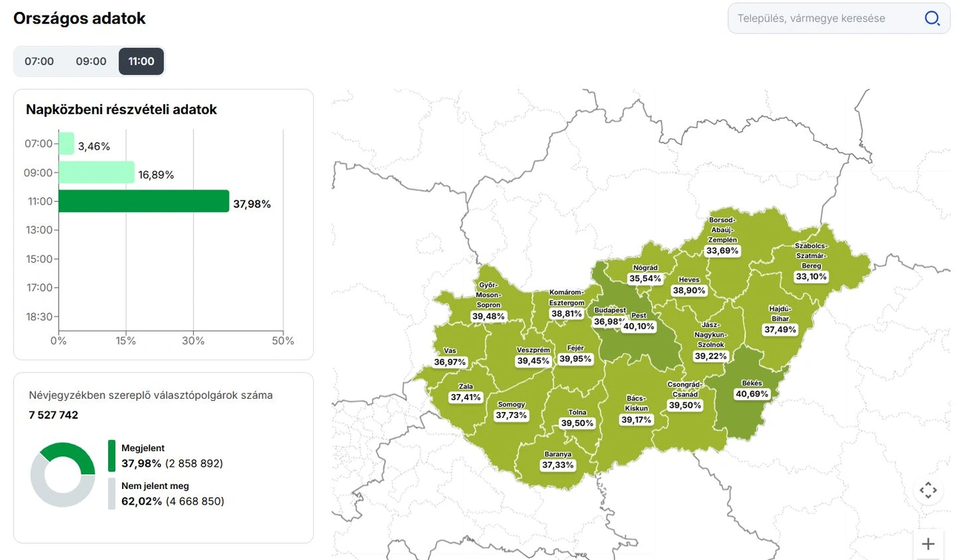Select the active 11:00 tab
The width and height of the screenshot is (962, 560).
pos(141,61)
